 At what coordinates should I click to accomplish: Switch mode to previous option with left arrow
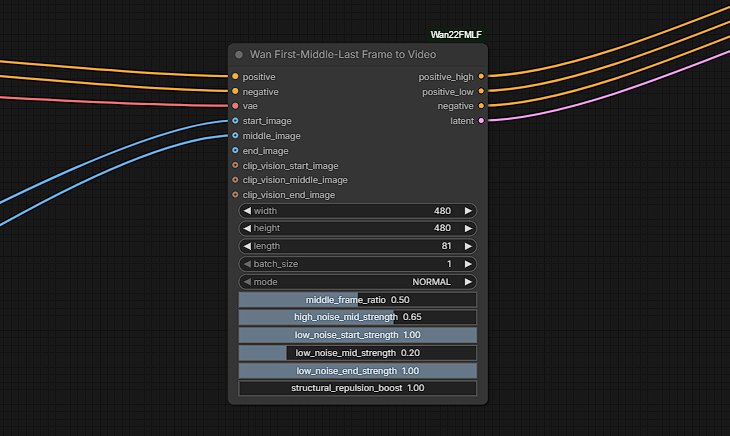pos(247,282)
